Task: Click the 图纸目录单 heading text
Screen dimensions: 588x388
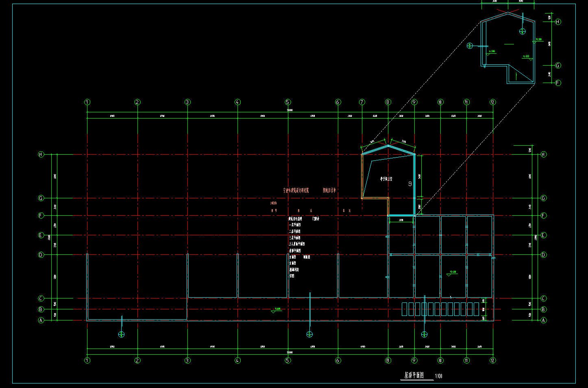Action: pos(329,190)
